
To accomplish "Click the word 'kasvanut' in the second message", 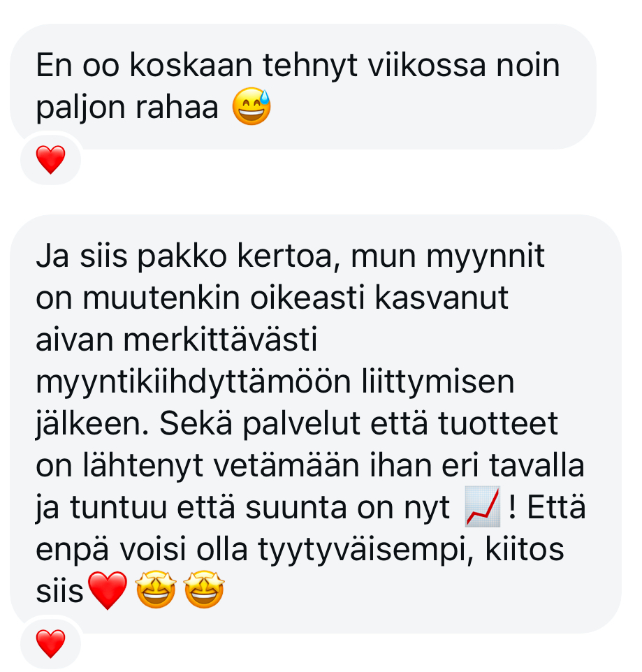I will point(442,298).
